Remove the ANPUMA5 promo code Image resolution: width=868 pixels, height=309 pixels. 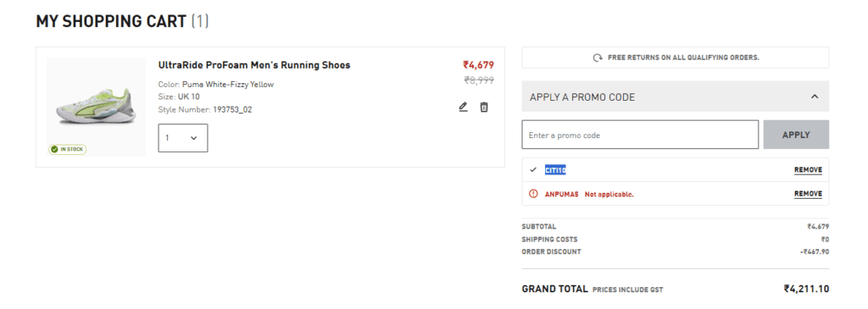808,194
